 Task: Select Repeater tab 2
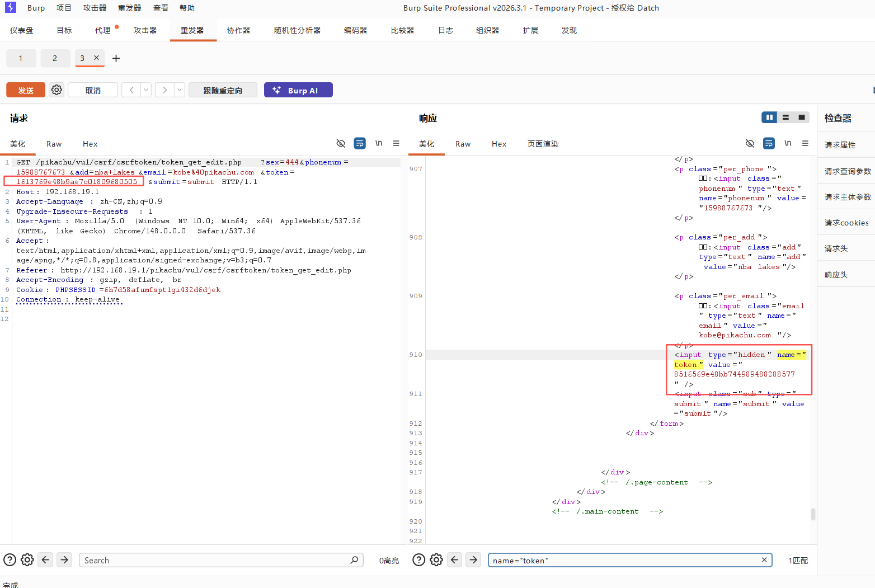(x=54, y=58)
